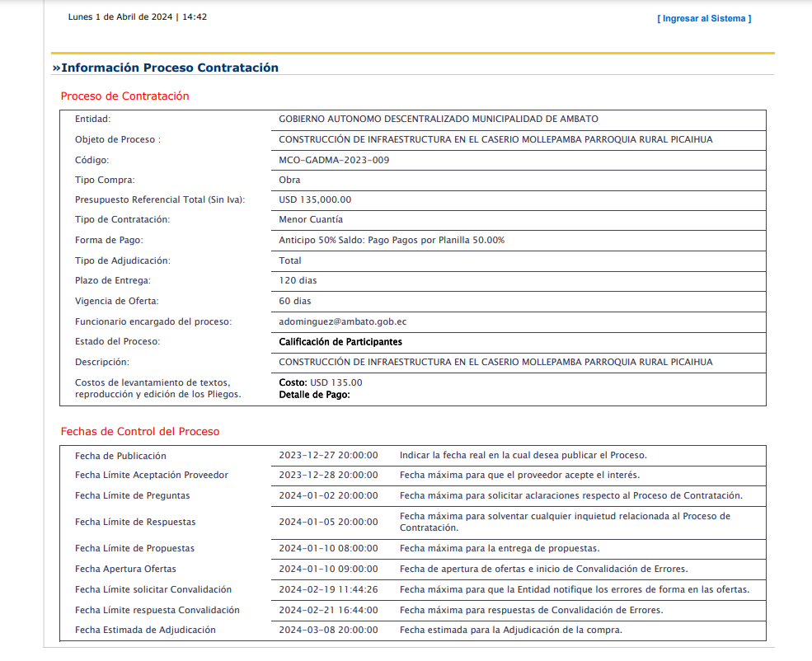Select the Proceso de Contratación section title
812x661 pixels.
click(x=124, y=96)
